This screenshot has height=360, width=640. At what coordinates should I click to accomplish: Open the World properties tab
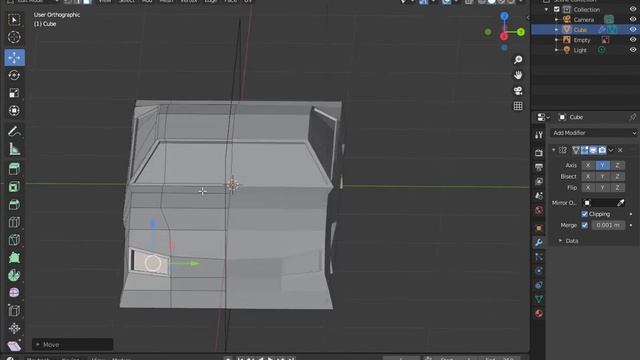pos(539,210)
